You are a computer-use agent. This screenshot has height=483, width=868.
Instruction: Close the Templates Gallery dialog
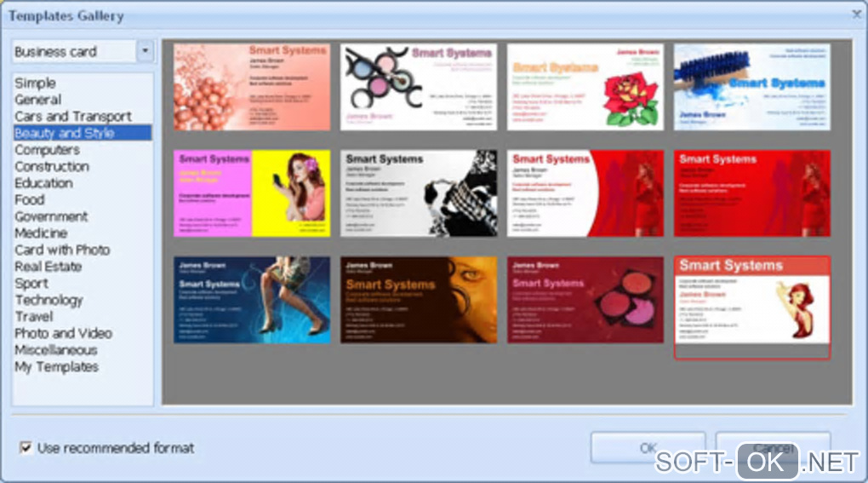[857, 14]
